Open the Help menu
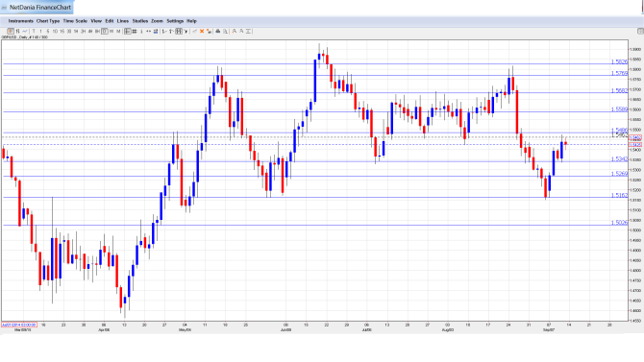Screen dimensions: 644x362 pos(191,21)
